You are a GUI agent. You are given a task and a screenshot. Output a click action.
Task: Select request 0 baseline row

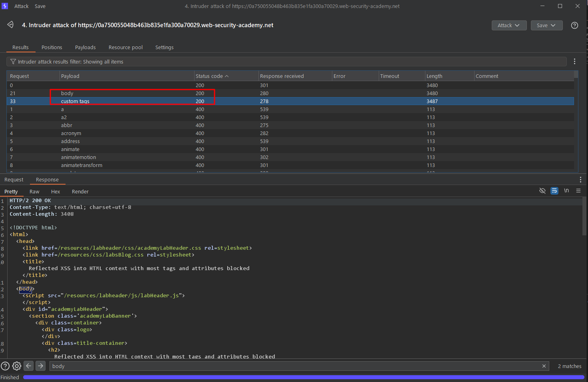290,85
